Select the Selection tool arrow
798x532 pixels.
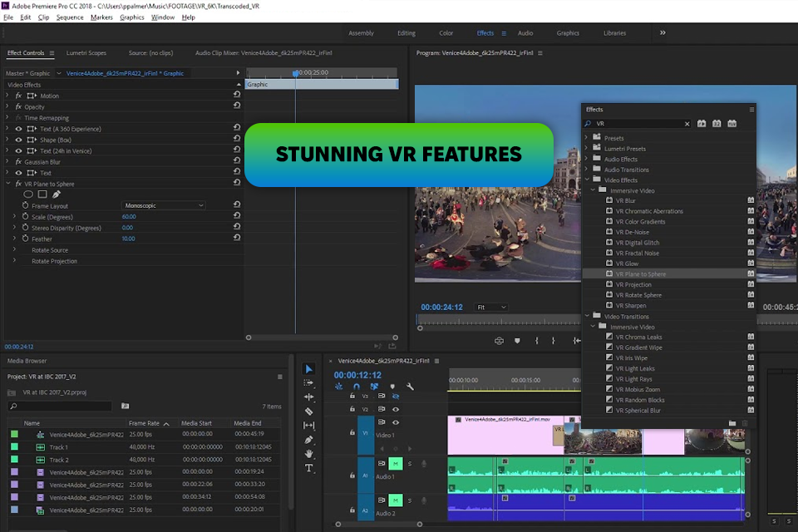point(309,368)
